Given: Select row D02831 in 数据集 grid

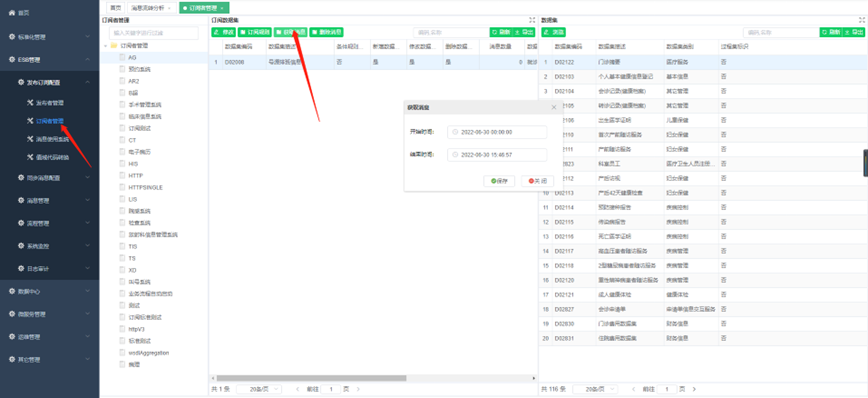Looking at the screenshot, I should [x=704, y=338].
